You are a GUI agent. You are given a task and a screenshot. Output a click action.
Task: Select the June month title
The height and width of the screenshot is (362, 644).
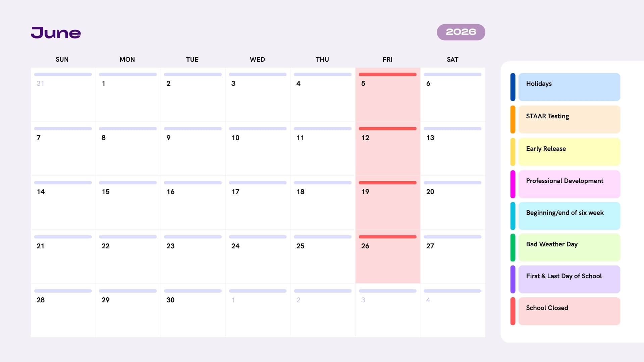point(56,33)
